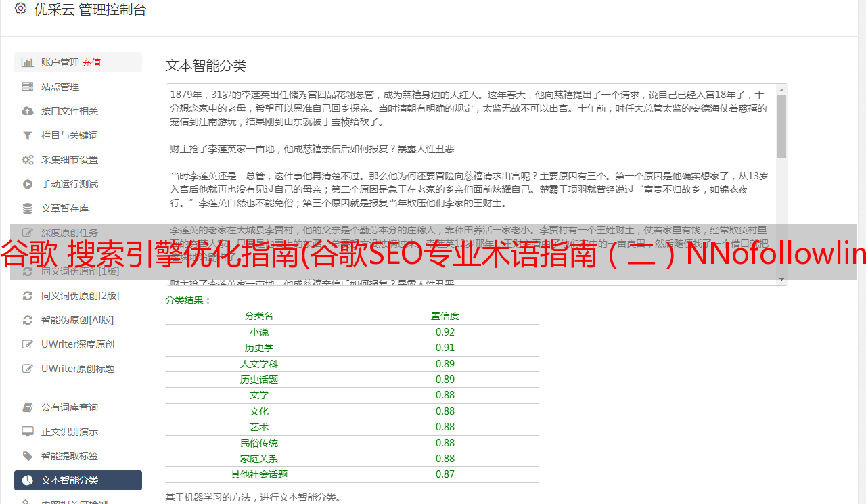This screenshot has width=866, height=504.
Task: Click the gear icon beside 优采云 管理控制台
Action: (20, 9)
